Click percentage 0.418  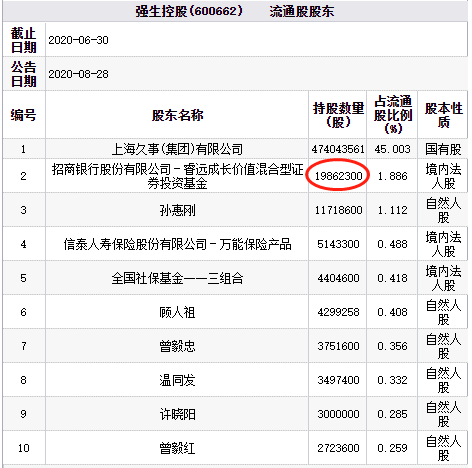pyautogui.click(x=392, y=278)
